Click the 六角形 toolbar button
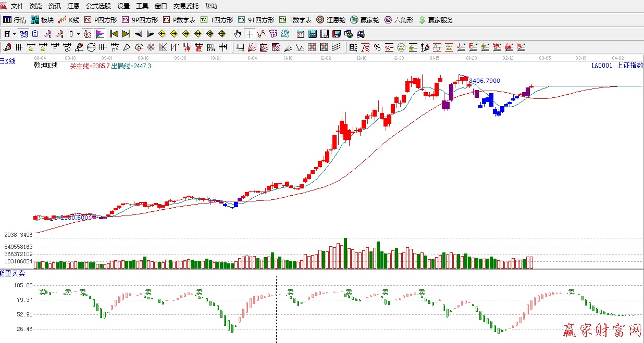Image resolution: width=644 pixels, height=343 pixels. [399, 20]
